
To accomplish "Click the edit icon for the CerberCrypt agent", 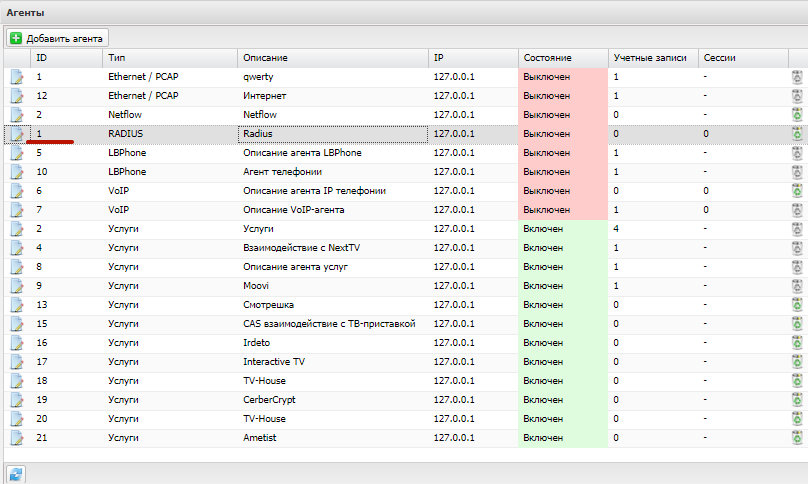I will pos(17,400).
